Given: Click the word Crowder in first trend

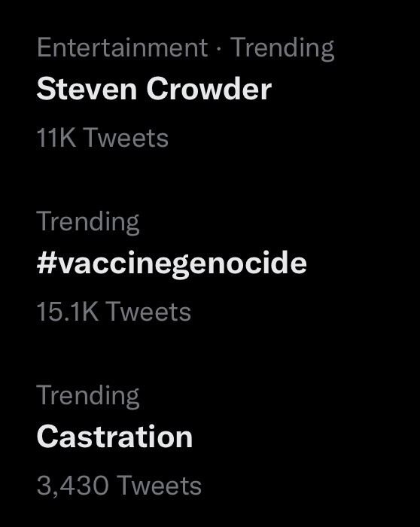Looking at the screenshot, I should click(209, 89).
